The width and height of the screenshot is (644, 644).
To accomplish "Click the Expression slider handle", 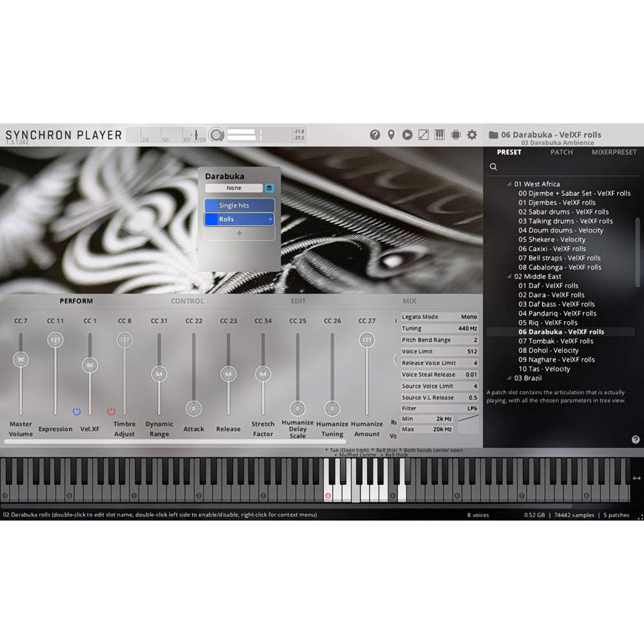I will [x=55, y=339].
